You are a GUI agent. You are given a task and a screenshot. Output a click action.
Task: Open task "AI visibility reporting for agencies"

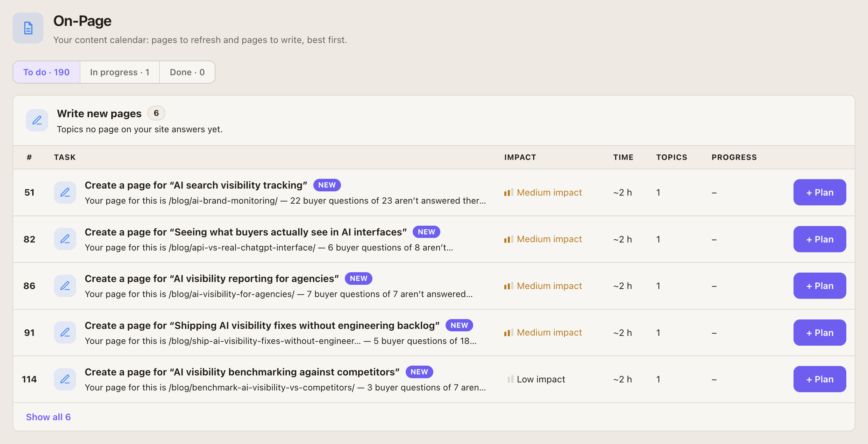tap(212, 279)
